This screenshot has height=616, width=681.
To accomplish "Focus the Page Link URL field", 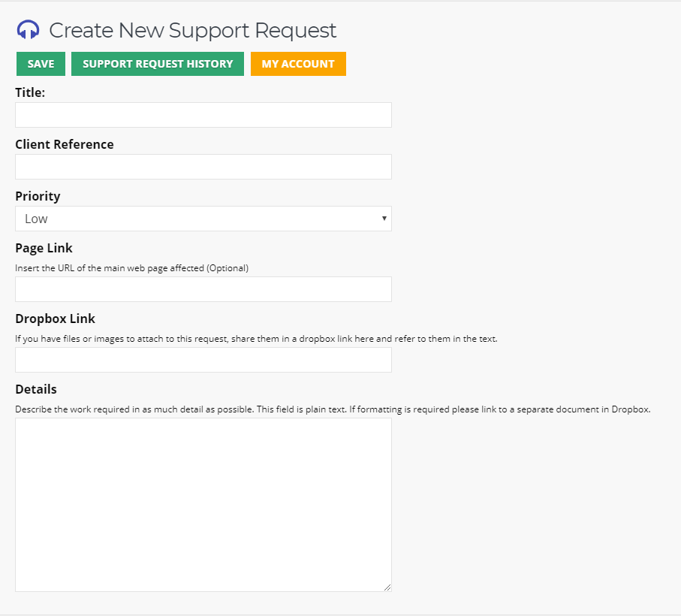I will coord(203,289).
